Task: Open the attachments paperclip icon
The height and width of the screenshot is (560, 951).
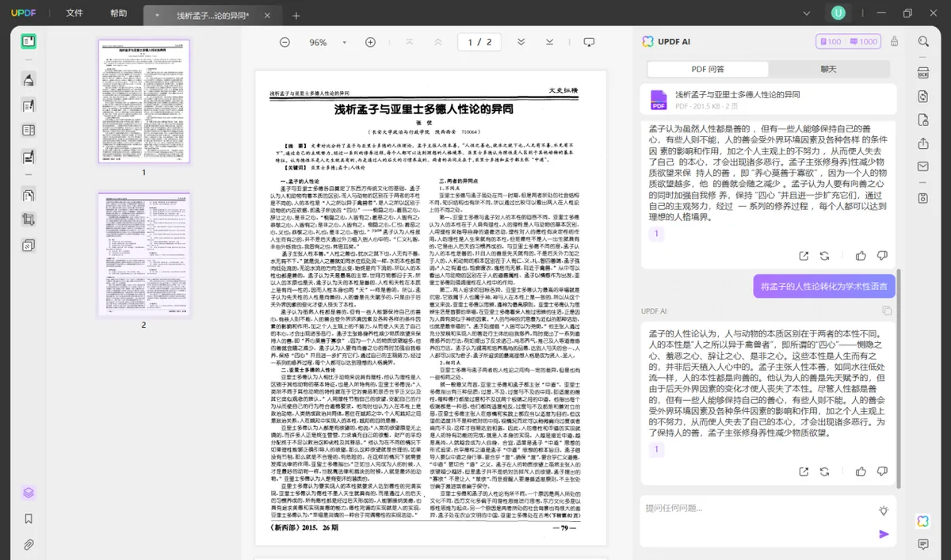Action: click(29, 545)
